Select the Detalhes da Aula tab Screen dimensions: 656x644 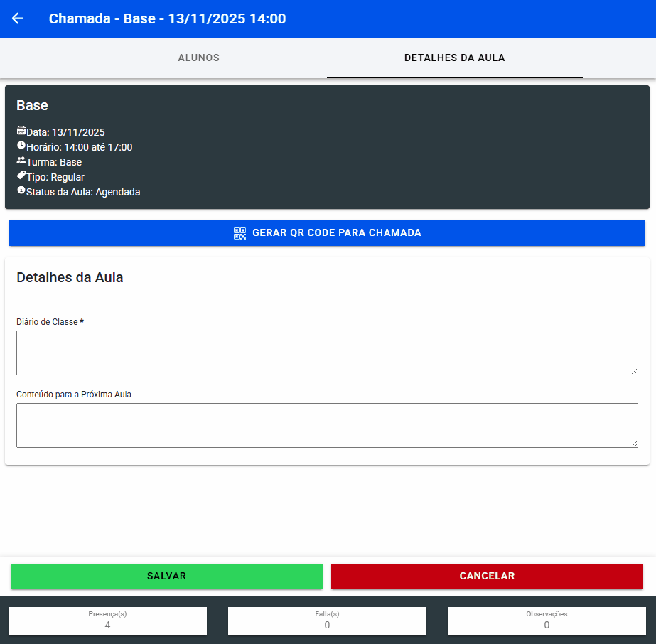(x=454, y=58)
